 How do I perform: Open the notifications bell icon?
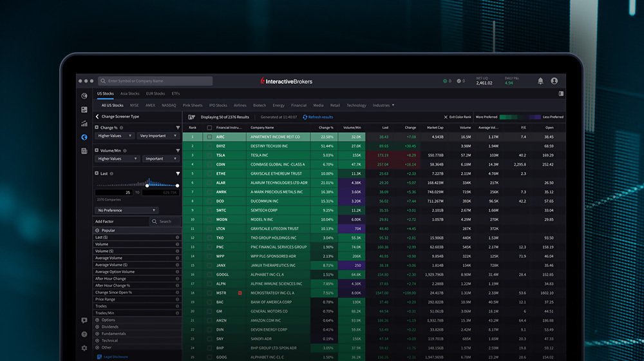[x=540, y=81]
